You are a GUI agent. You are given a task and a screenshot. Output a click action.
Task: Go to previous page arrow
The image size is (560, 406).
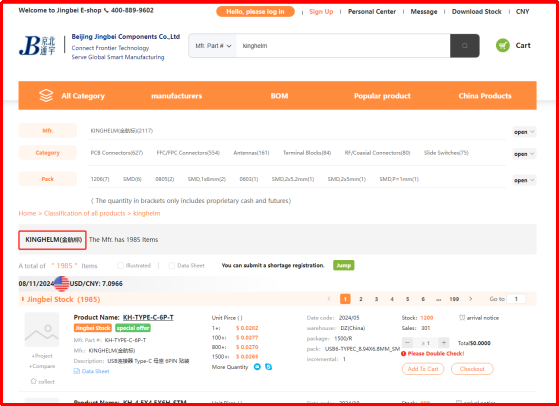click(x=329, y=299)
